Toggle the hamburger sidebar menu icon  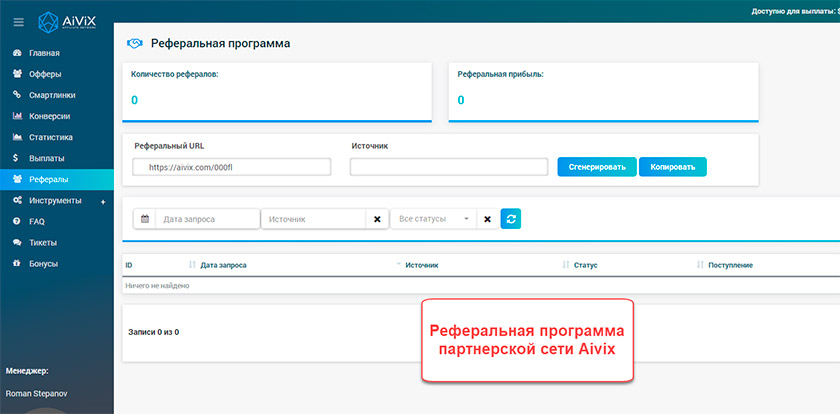(x=19, y=22)
